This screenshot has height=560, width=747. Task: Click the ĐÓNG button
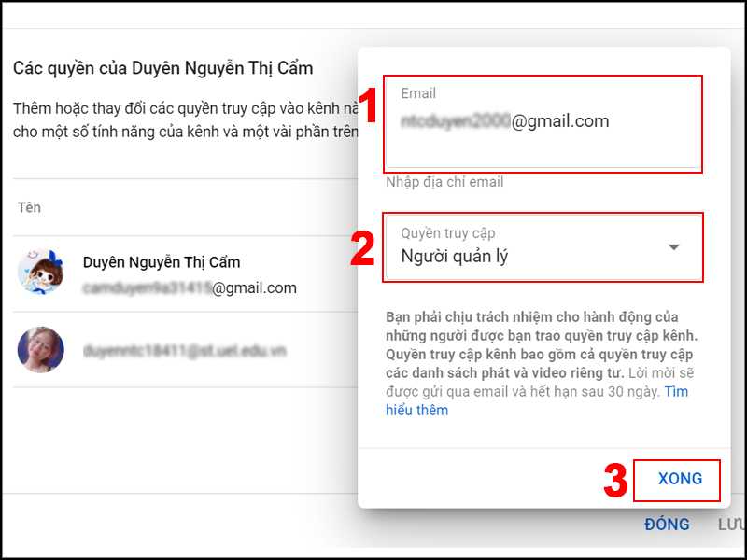pos(667,525)
